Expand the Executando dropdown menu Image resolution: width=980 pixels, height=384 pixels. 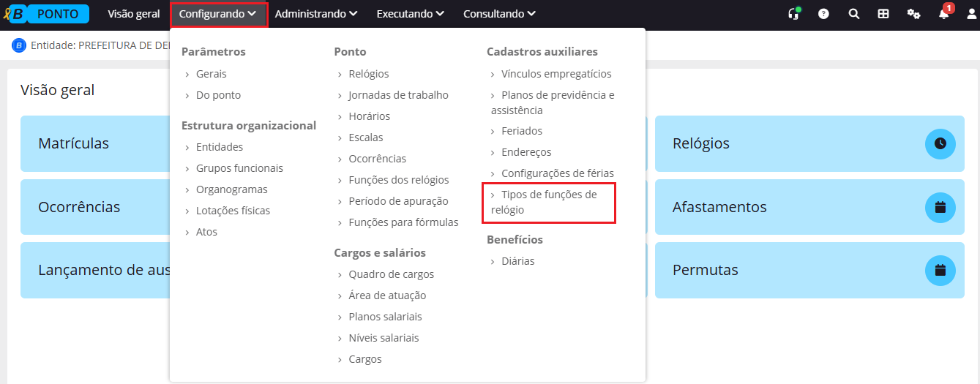(x=410, y=14)
